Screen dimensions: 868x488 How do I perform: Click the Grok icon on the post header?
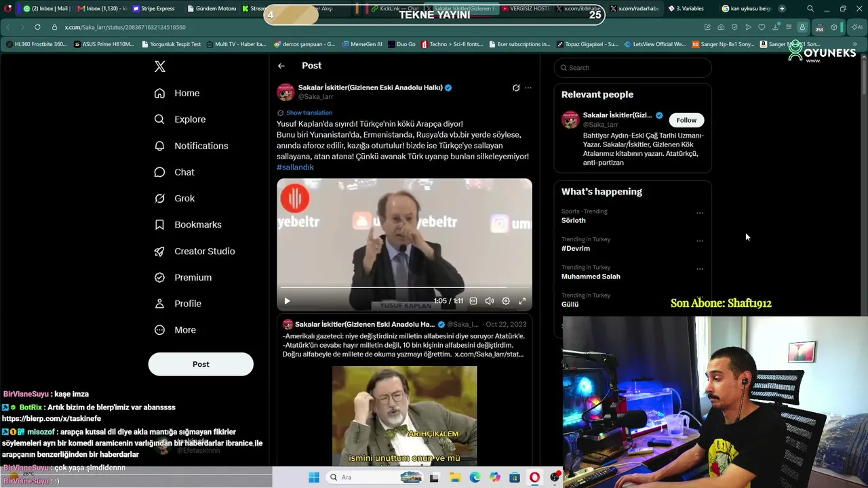point(516,88)
